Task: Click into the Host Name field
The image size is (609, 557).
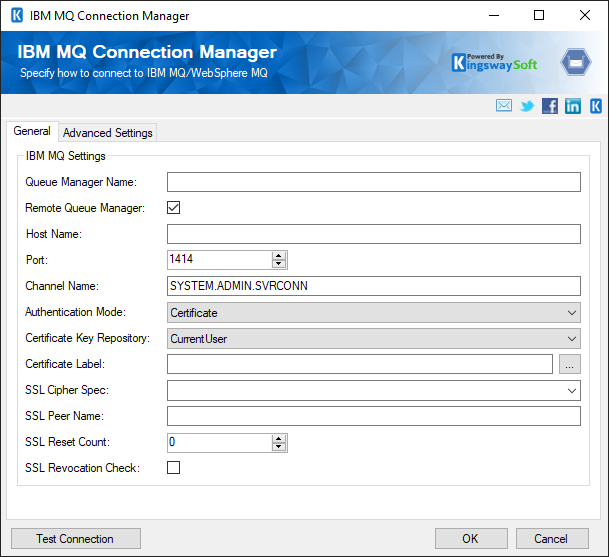Action: tap(374, 234)
